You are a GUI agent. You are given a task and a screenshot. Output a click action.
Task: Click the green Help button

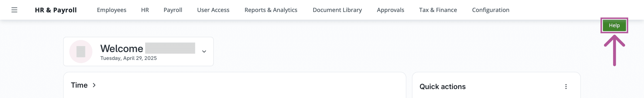614,25
